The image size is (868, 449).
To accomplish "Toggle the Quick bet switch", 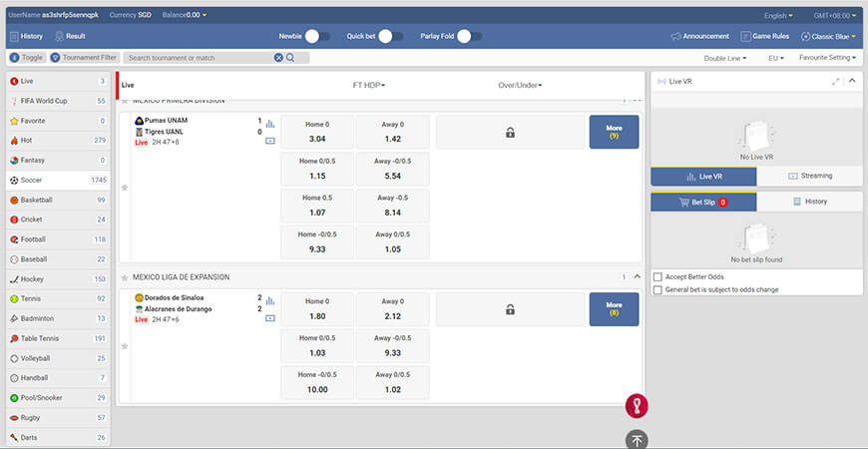I will (390, 37).
